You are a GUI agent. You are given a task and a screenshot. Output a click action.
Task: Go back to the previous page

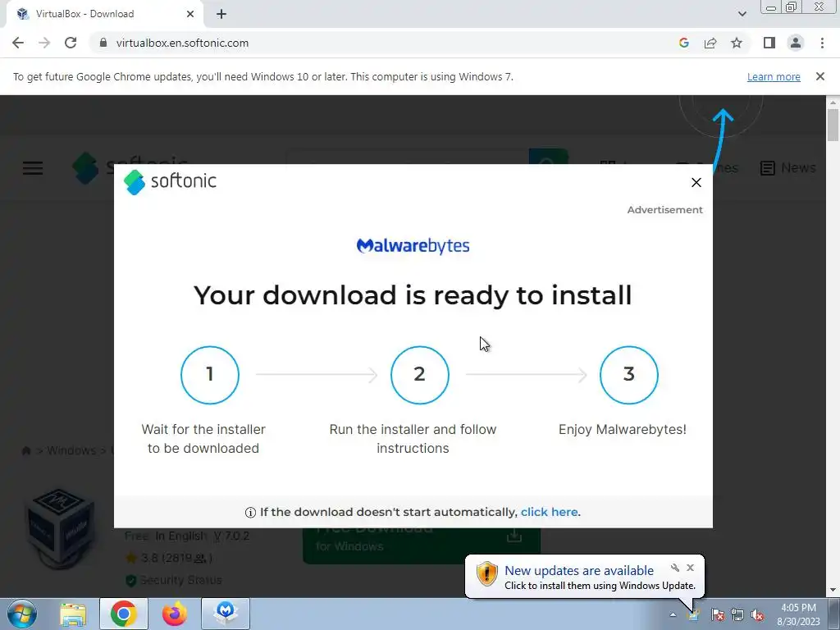click(x=18, y=43)
